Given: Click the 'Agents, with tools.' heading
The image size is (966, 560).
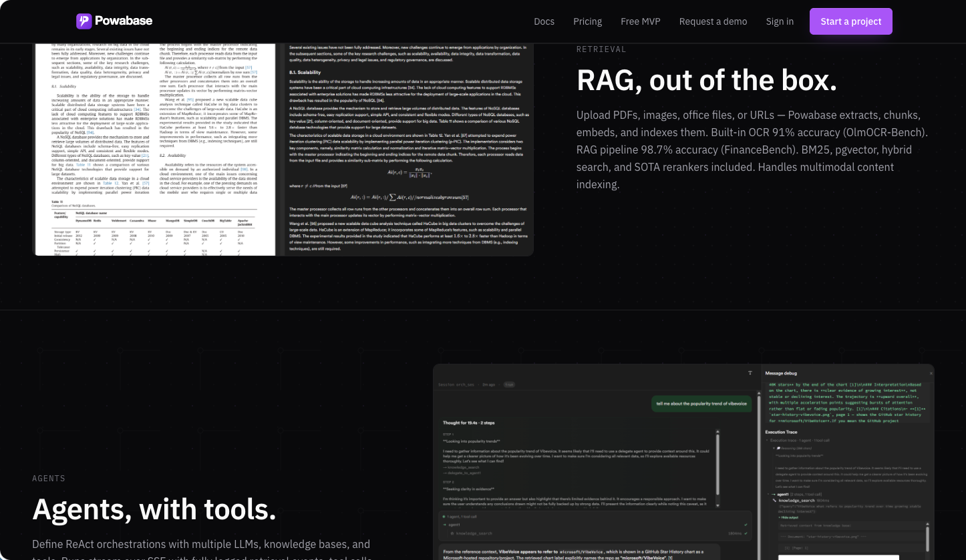Looking at the screenshot, I should tap(154, 509).
